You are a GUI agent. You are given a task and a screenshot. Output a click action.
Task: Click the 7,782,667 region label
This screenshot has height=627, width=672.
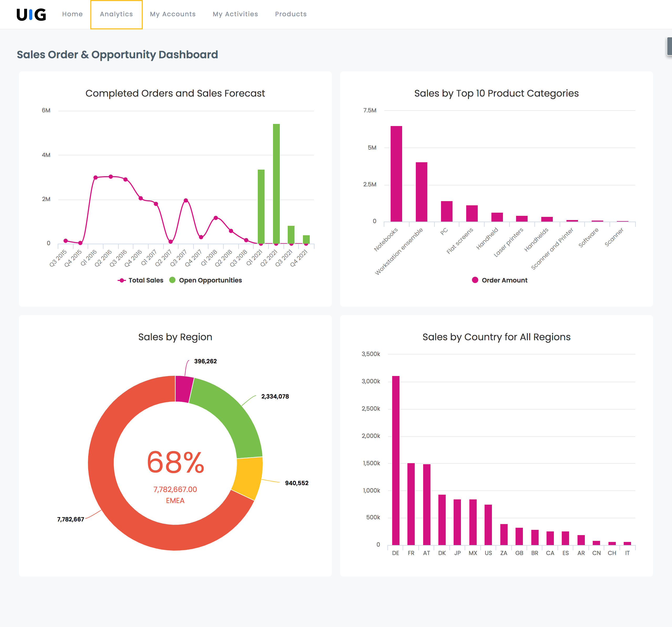pyautogui.click(x=70, y=519)
